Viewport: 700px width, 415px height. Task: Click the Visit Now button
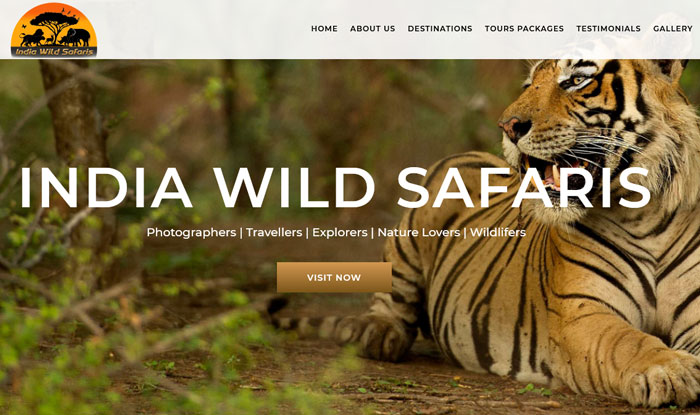tap(334, 277)
